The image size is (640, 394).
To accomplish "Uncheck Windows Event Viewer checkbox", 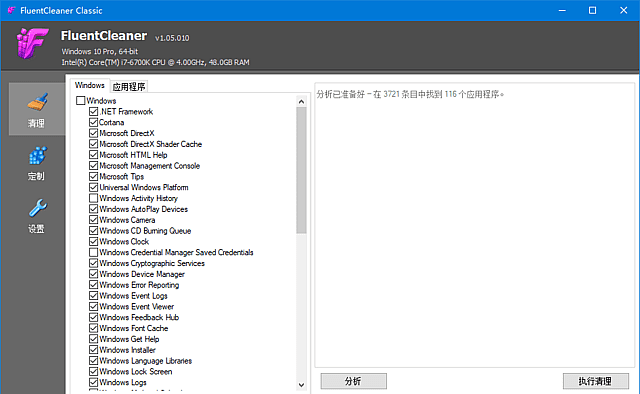I will pyautogui.click(x=93, y=306).
